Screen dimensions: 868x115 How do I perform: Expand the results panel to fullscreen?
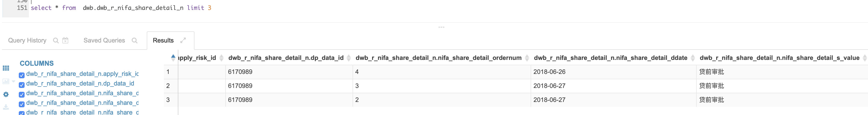(183, 40)
